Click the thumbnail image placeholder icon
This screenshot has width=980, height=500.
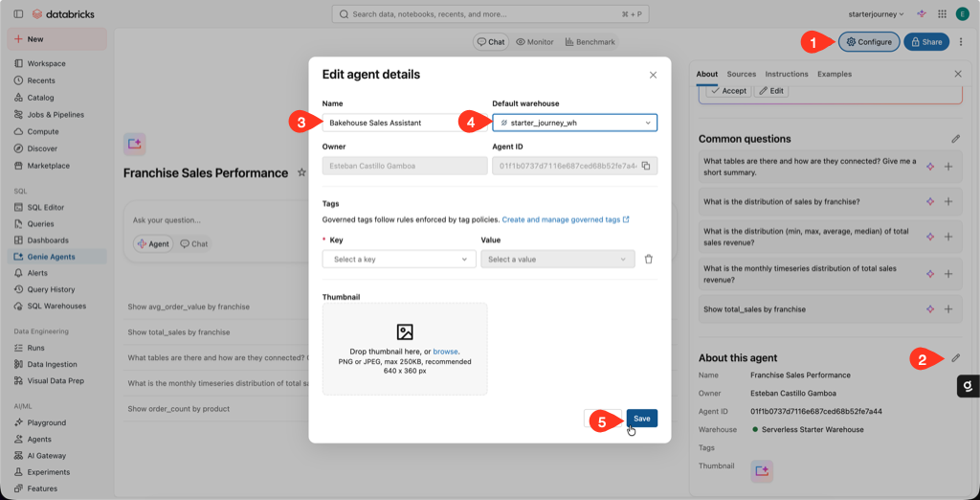(405, 331)
